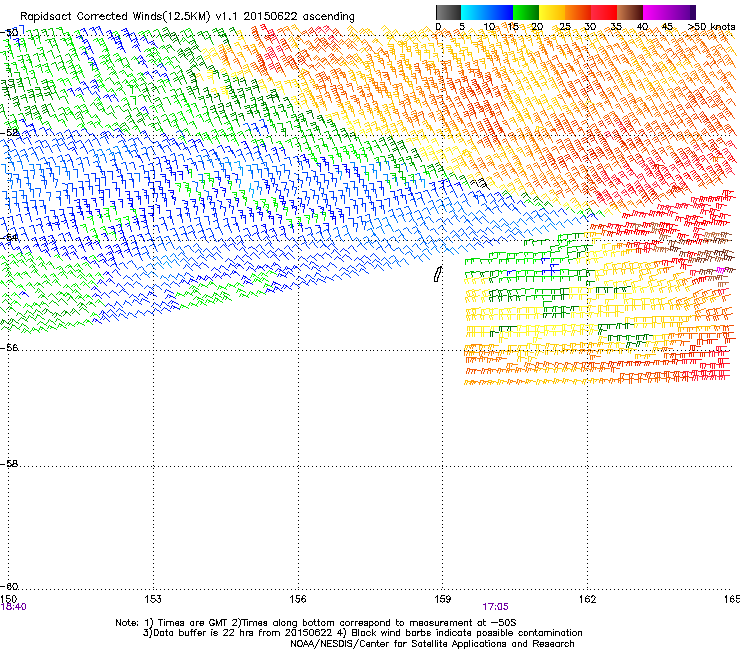Click 'Black wind barbs indicate possible contamination'
The image size is (740, 650).
pyautogui.click(x=466, y=633)
